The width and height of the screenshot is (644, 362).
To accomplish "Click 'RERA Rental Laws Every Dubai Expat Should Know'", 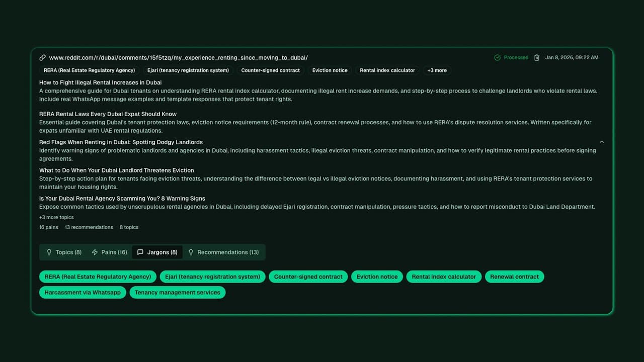I will pyautogui.click(x=108, y=114).
